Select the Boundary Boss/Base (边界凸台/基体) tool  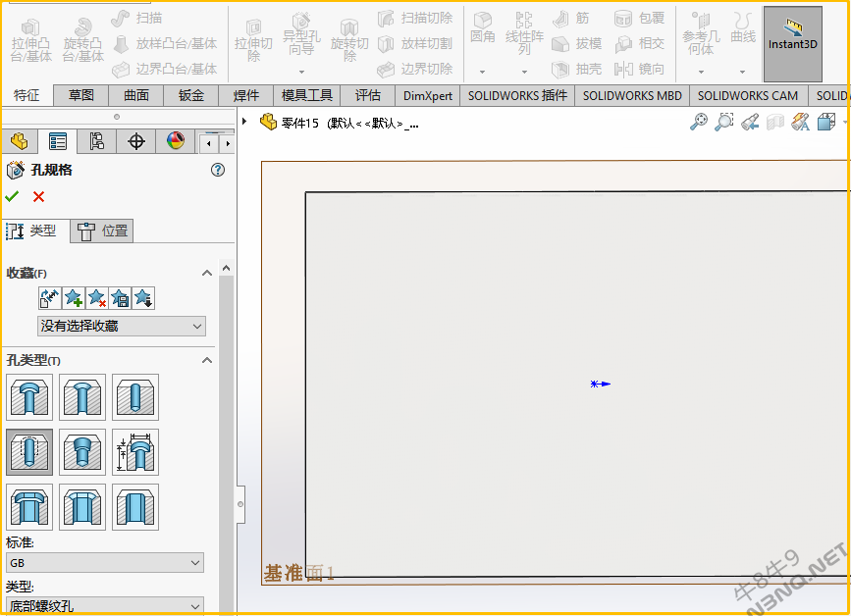[165, 69]
